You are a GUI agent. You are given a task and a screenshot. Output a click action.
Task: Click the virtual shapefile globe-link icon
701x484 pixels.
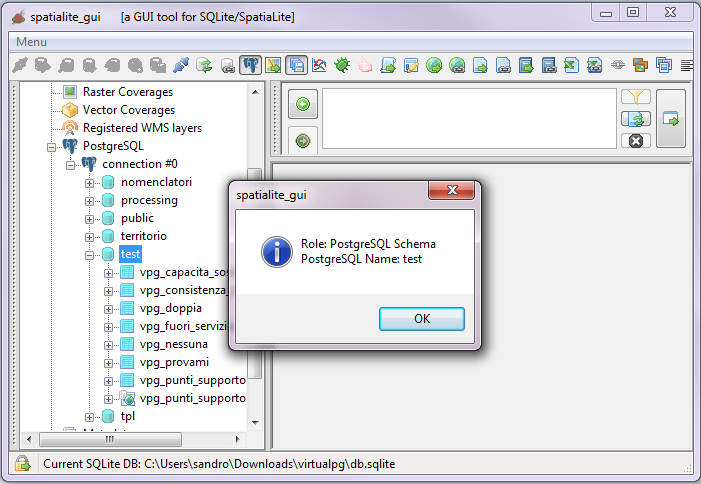(457, 65)
